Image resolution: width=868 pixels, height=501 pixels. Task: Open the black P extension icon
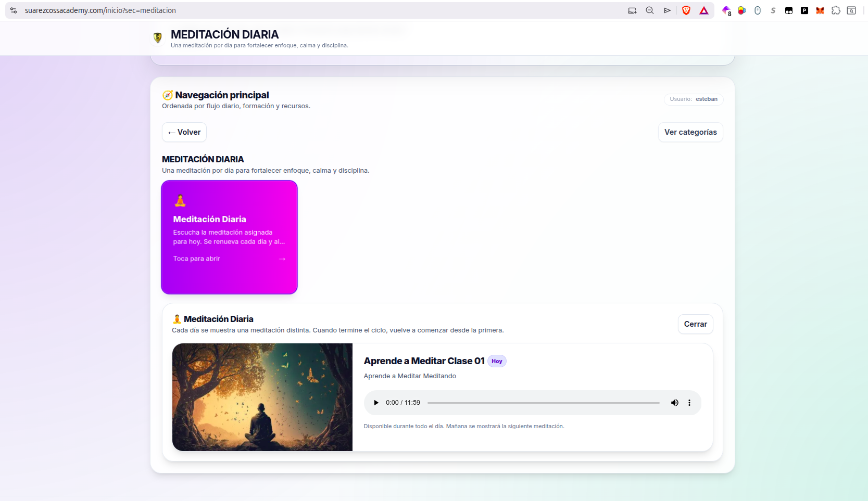click(804, 10)
